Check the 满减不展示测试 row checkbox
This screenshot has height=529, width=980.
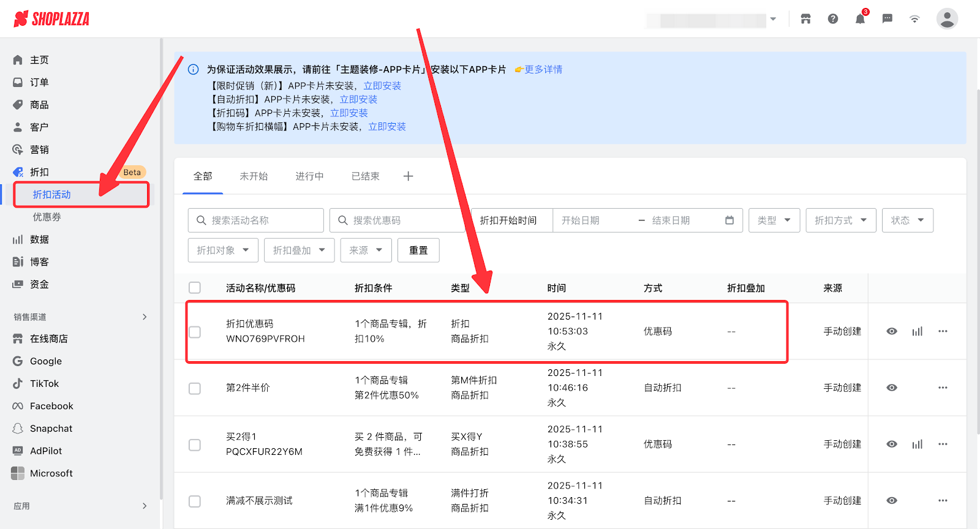[195, 501]
